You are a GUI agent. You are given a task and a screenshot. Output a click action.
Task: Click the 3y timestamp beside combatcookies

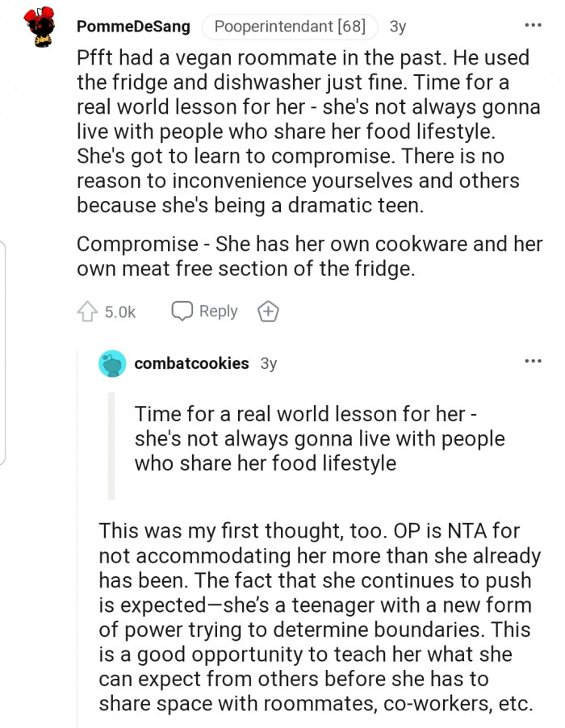pyautogui.click(x=269, y=363)
